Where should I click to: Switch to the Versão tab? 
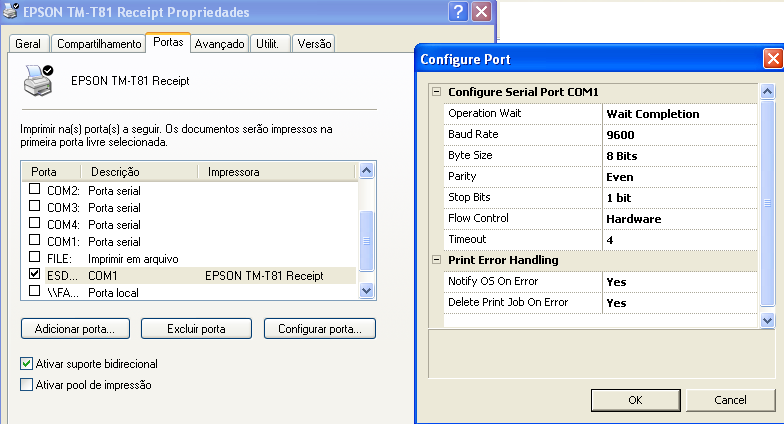(x=314, y=44)
